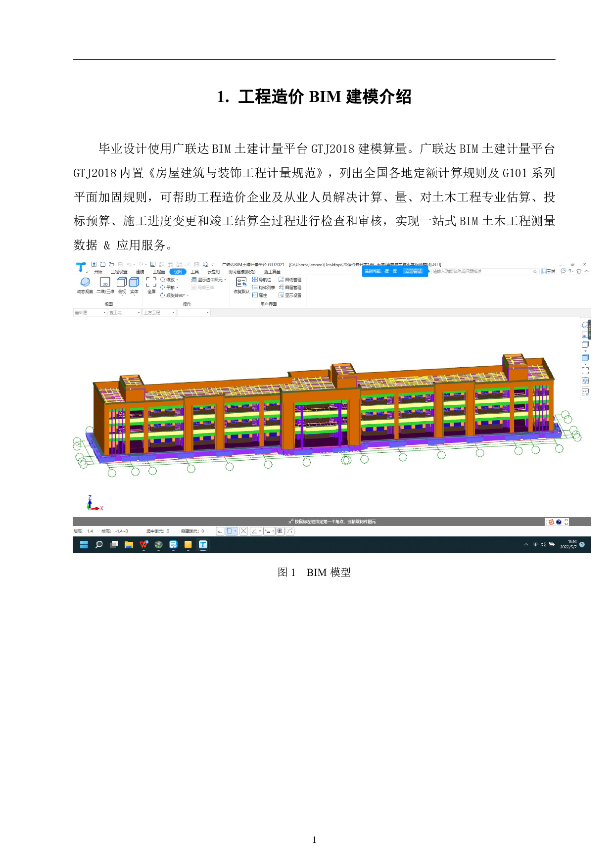Open the 土方工程 component type dropdown
Image resolution: width=614 pixels, height=868 pixels.
click(159, 313)
